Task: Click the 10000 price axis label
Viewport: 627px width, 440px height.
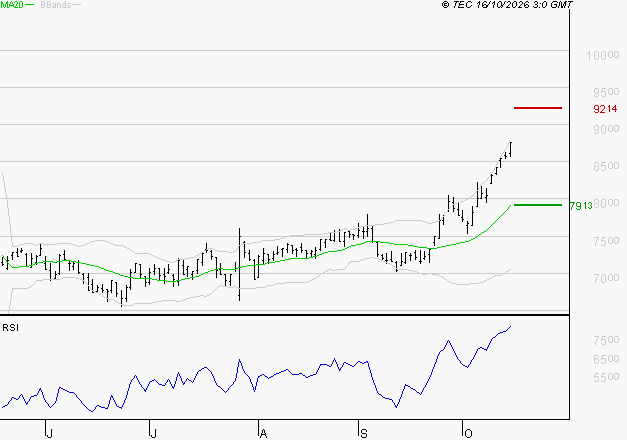Action: tap(603, 55)
